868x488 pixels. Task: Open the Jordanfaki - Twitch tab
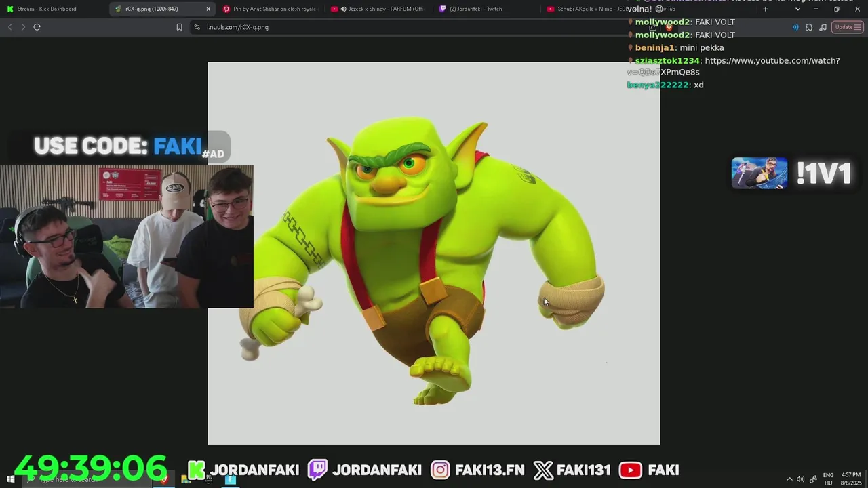(x=485, y=9)
